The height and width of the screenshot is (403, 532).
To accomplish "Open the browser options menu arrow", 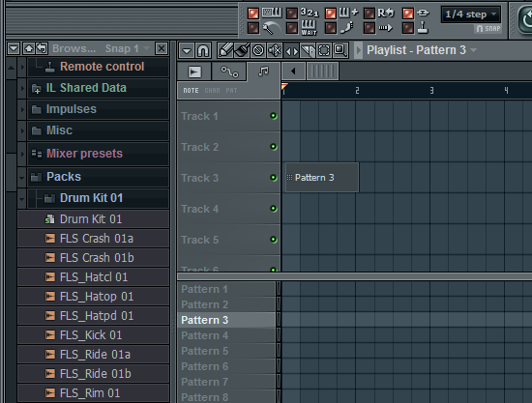I will pyautogui.click(x=14, y=48).
